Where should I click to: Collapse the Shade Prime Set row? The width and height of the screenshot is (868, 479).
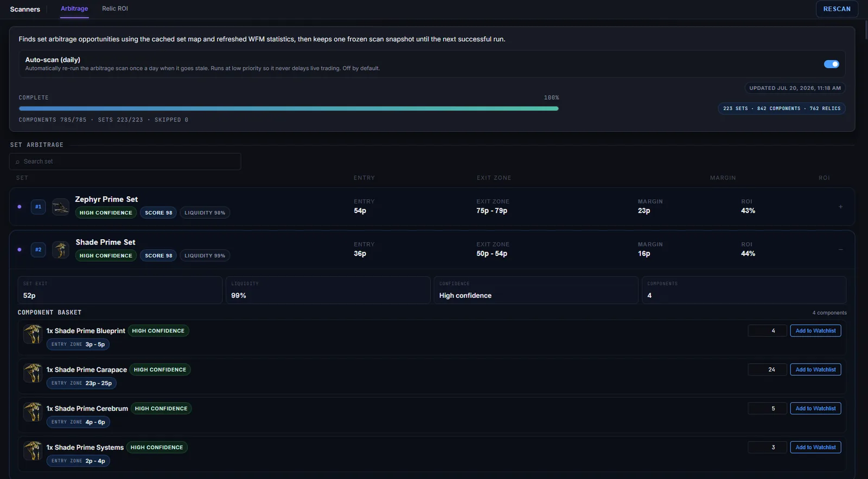tap(840, 250)
